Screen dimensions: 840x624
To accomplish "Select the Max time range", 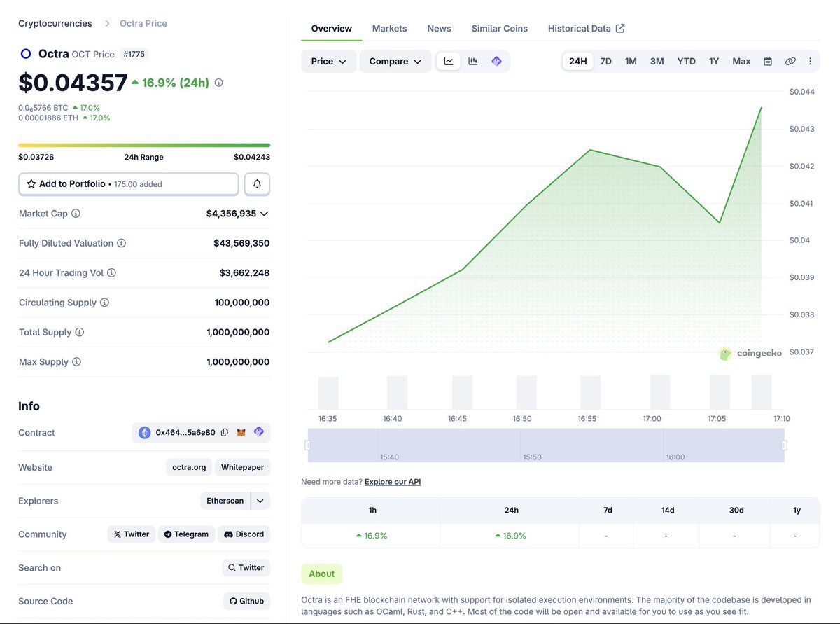I will point(741,61).
